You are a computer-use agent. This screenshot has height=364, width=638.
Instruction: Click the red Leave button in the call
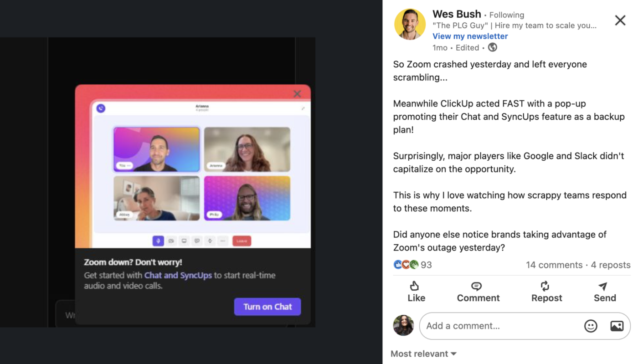242,241
